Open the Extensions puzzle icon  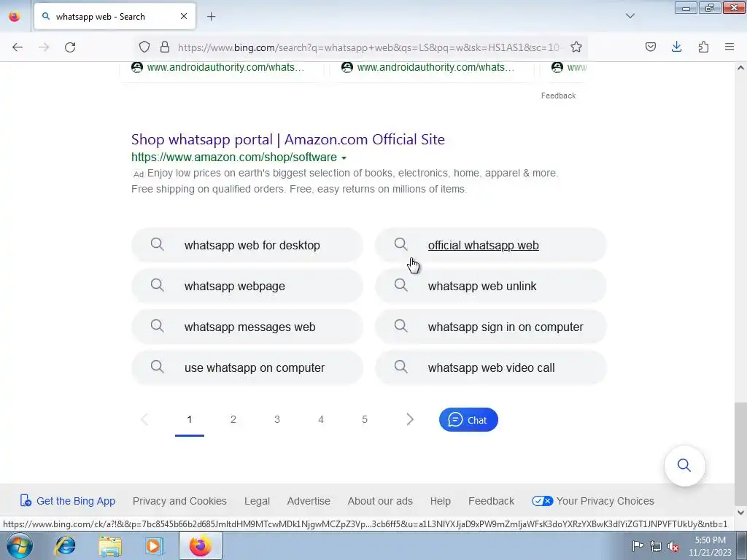(703, 47)
